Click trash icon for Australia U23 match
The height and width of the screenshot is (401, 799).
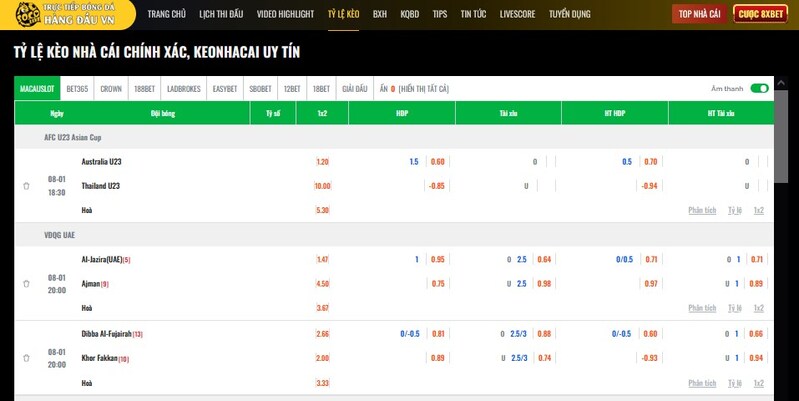pos(26,186)
